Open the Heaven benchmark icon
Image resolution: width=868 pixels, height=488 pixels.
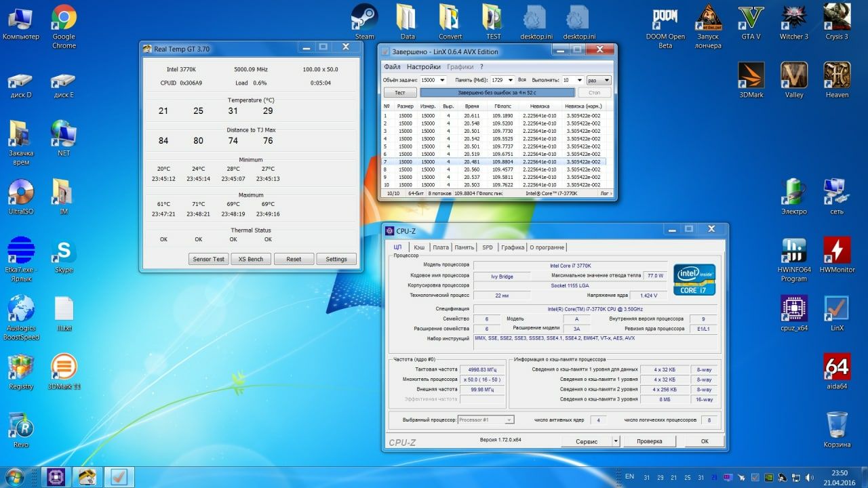(x=837, y=81)
